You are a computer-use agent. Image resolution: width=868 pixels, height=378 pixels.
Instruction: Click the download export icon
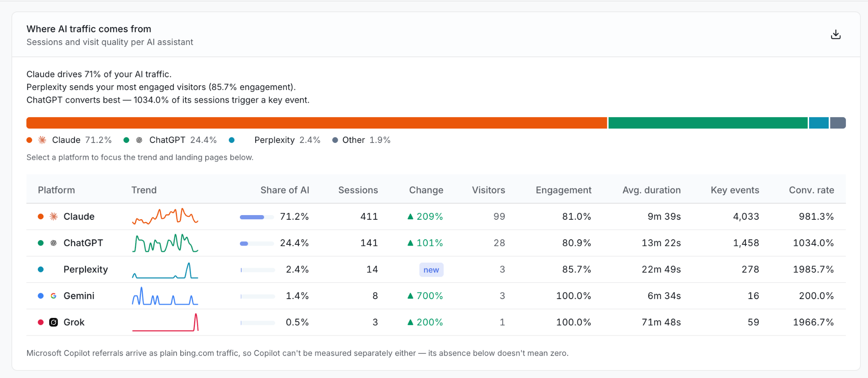(x=835, y=34)
